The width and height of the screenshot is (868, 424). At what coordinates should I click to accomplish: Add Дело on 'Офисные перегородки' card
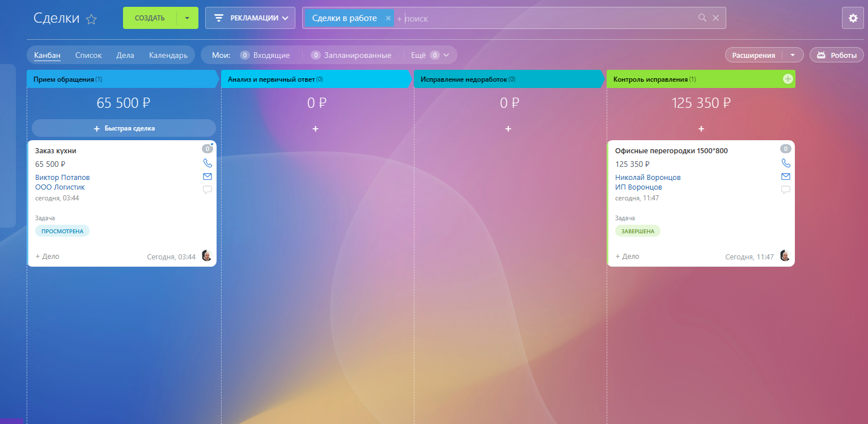coord(627,257)
